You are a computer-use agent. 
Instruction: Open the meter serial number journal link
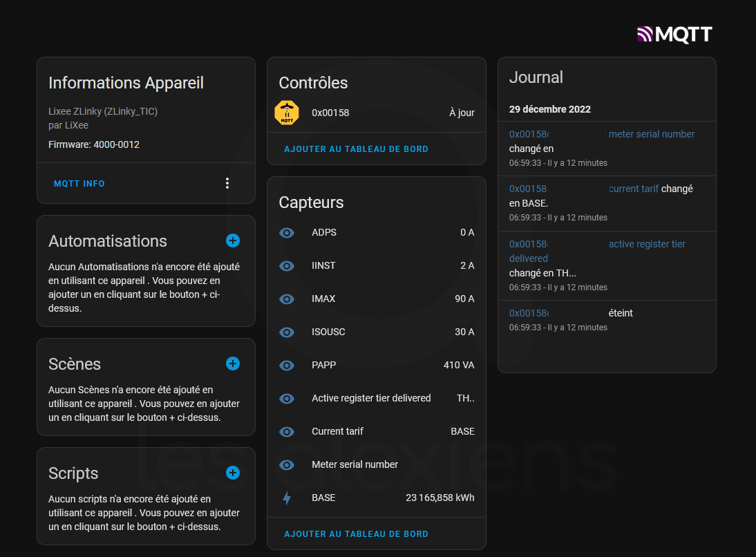tap(652, 134)
